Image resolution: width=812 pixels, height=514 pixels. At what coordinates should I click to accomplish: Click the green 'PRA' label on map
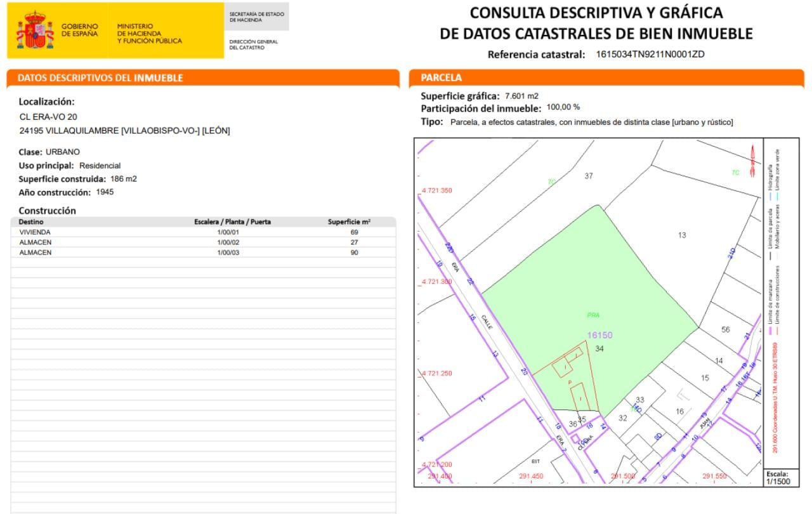point(594,315)
